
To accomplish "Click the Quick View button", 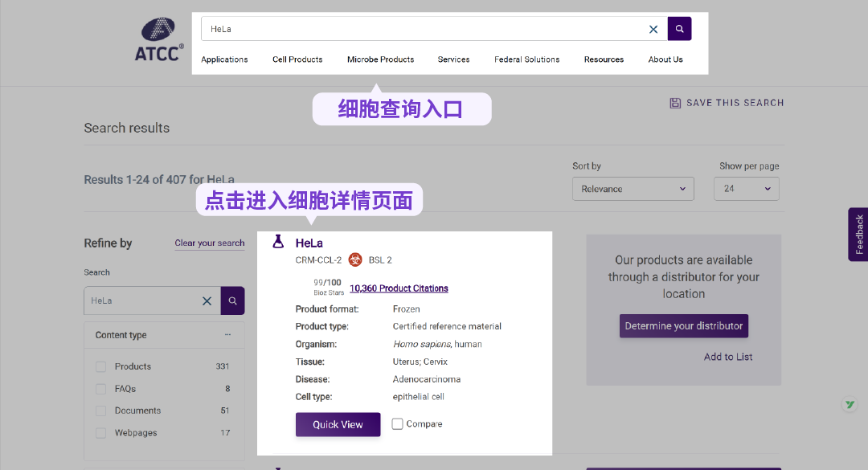I will [x=338, y=424].
